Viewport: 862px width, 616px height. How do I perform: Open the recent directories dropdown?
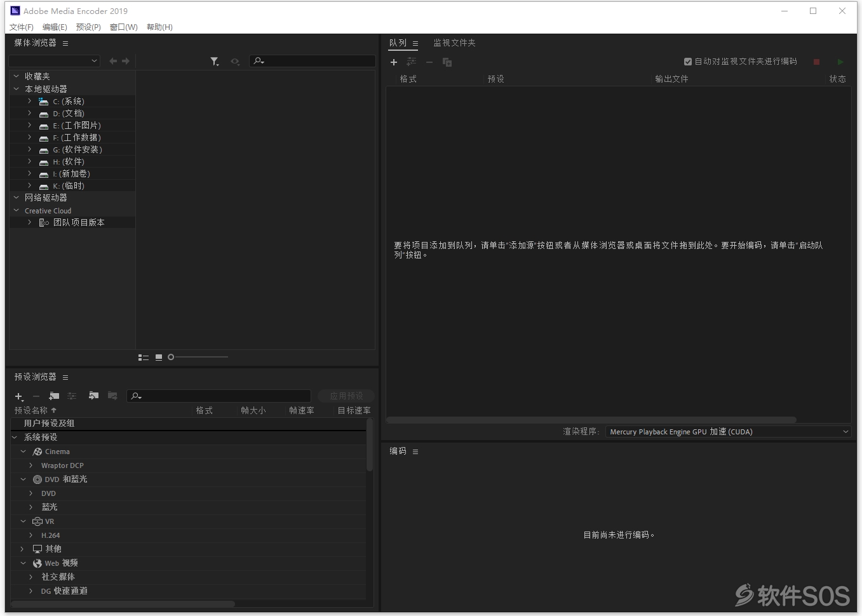55,61
